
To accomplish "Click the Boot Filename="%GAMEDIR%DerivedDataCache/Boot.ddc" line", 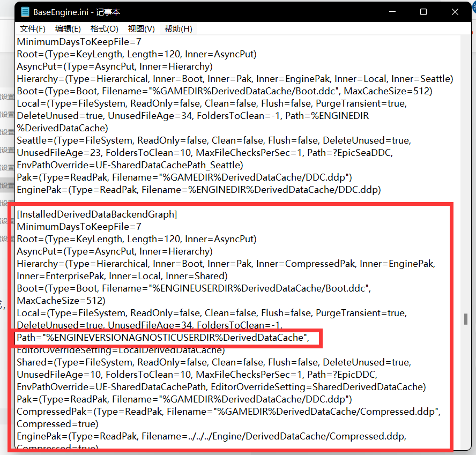I will (x=225, y=91).
